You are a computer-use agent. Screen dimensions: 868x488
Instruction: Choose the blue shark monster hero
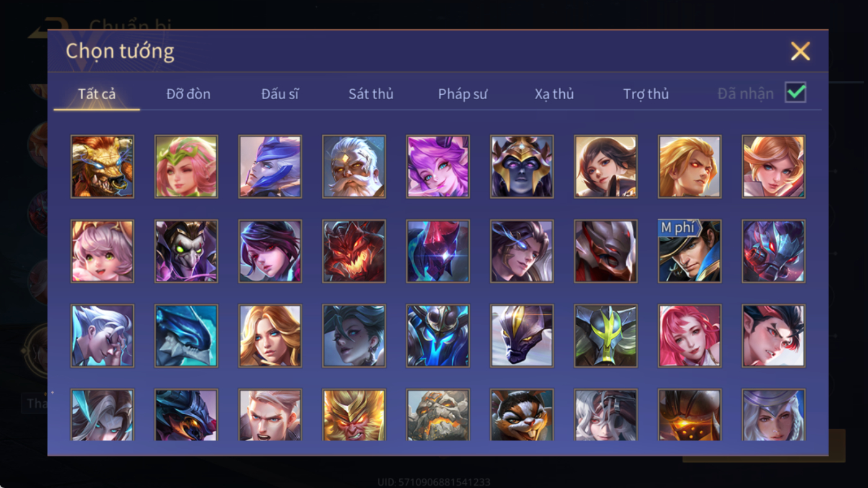coord(186,335)
